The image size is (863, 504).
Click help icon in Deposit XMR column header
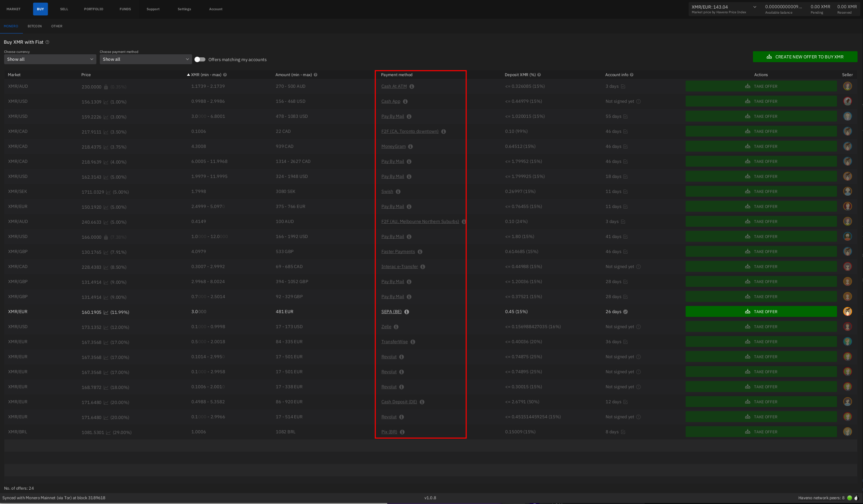point(539,75)
